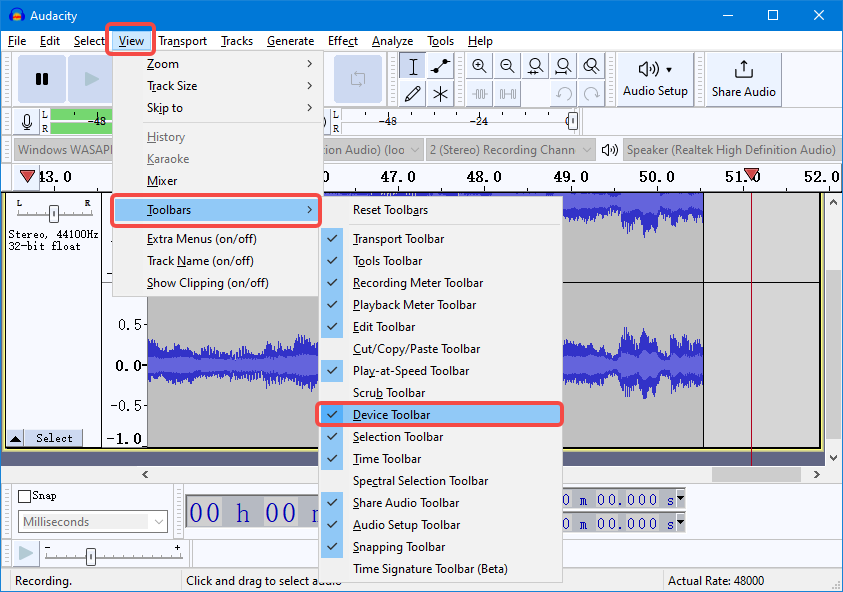Expand the Zoom submenu

pos(217,64)
